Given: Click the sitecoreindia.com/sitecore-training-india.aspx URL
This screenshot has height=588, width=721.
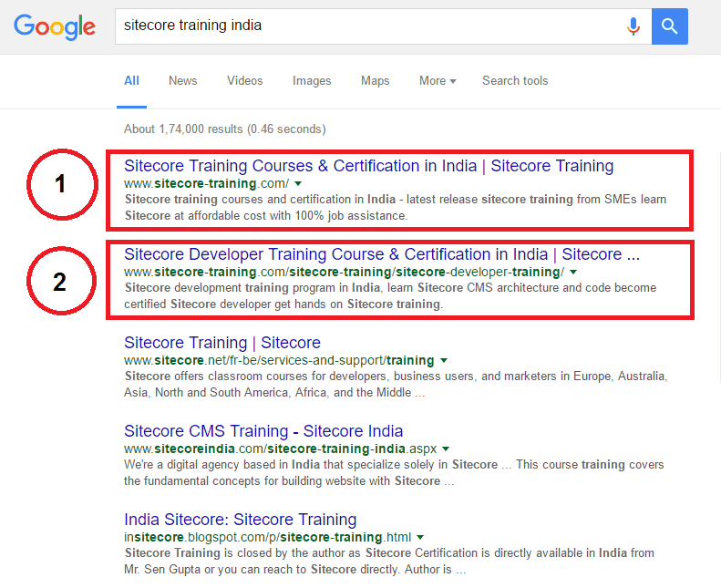Looking at the screenshot, I should click(x=281, y=449).
